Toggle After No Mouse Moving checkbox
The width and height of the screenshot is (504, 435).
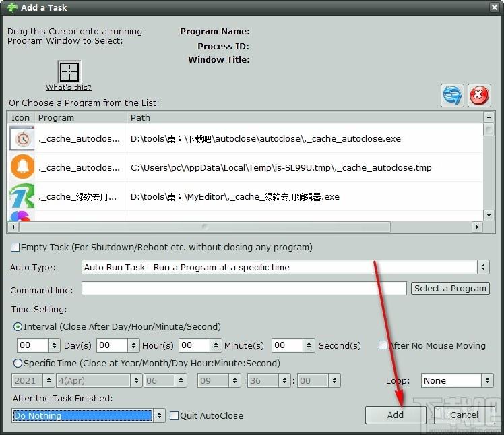(383, 345)
